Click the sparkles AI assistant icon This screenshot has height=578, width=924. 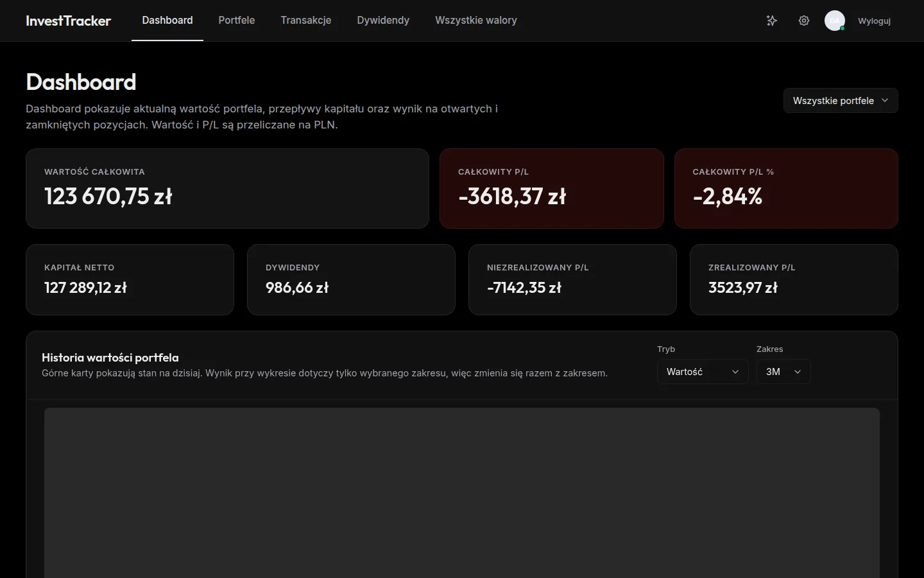[x=771, y=21]
